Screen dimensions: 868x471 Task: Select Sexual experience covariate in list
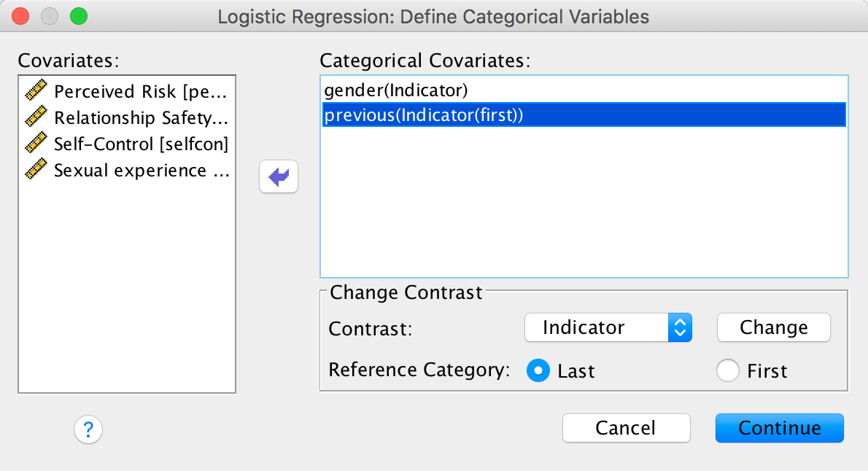[141, 170]
